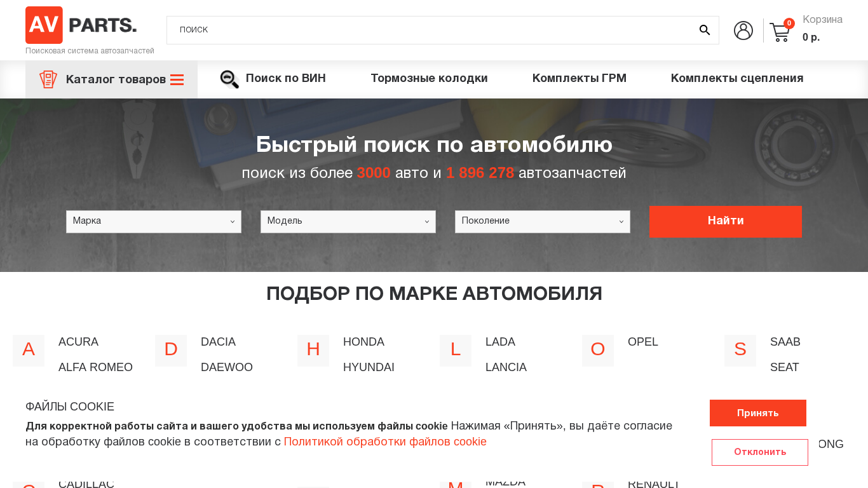Open the HYUNDAI brand link
The image size is (868, 488).
[369, 367]
